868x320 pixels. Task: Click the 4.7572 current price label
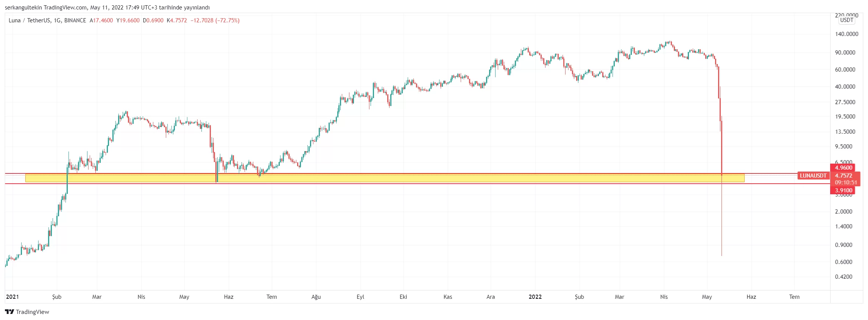pos(843,176)
